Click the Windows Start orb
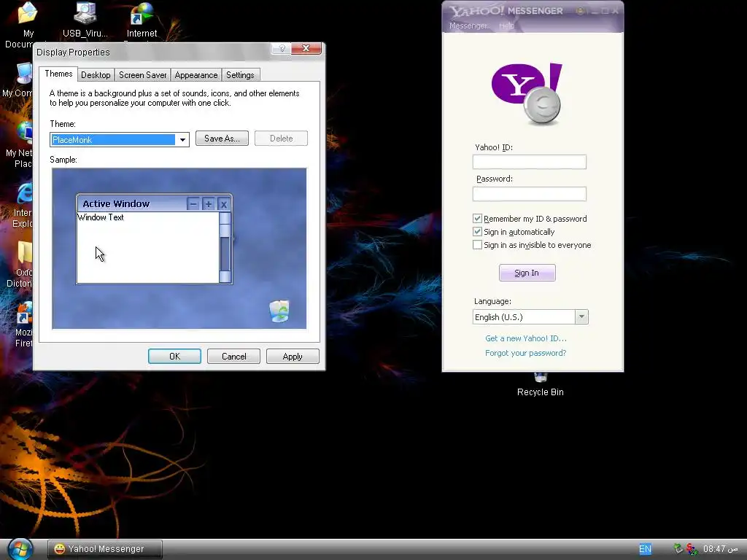 pyautogui.click(x=20, y=549)
